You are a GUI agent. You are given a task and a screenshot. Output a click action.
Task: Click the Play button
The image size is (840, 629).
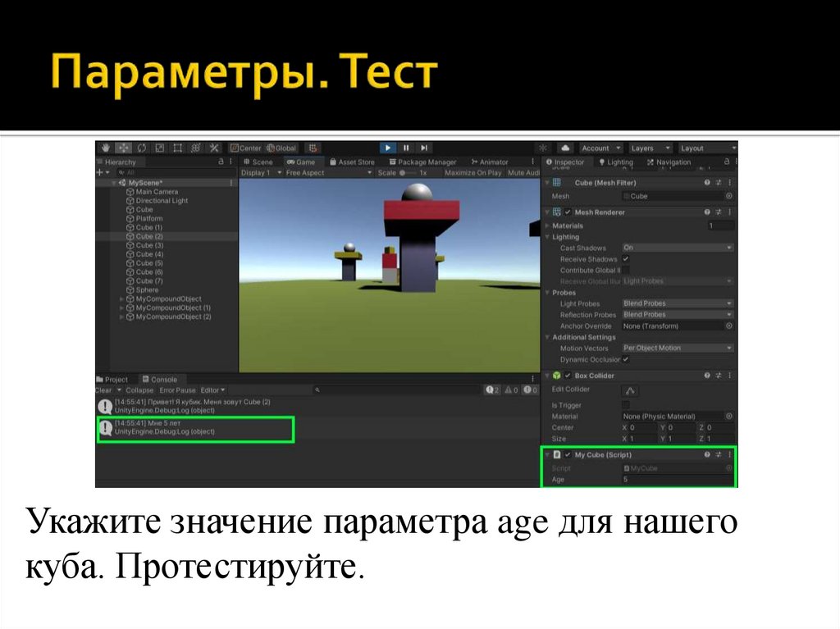(388, 148)
